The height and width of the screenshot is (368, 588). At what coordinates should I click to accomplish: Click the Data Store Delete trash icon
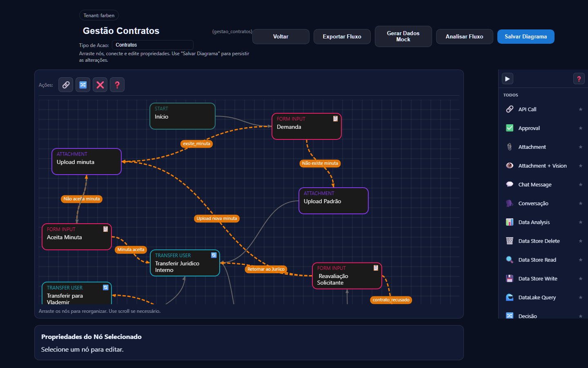click(509, 241)
